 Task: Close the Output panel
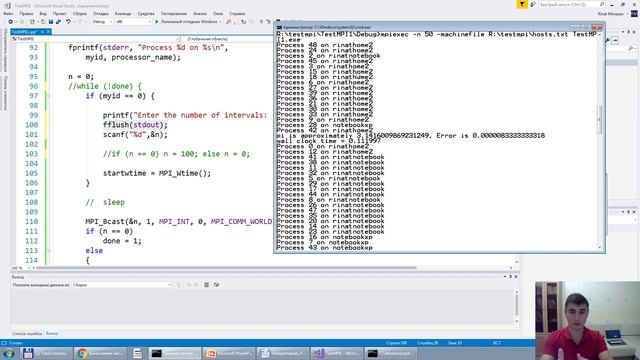pyautogui.click(x=516, y=276)
